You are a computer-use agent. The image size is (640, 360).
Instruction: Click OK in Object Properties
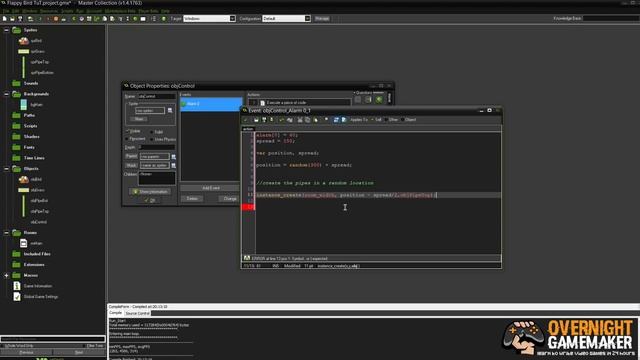150,200
